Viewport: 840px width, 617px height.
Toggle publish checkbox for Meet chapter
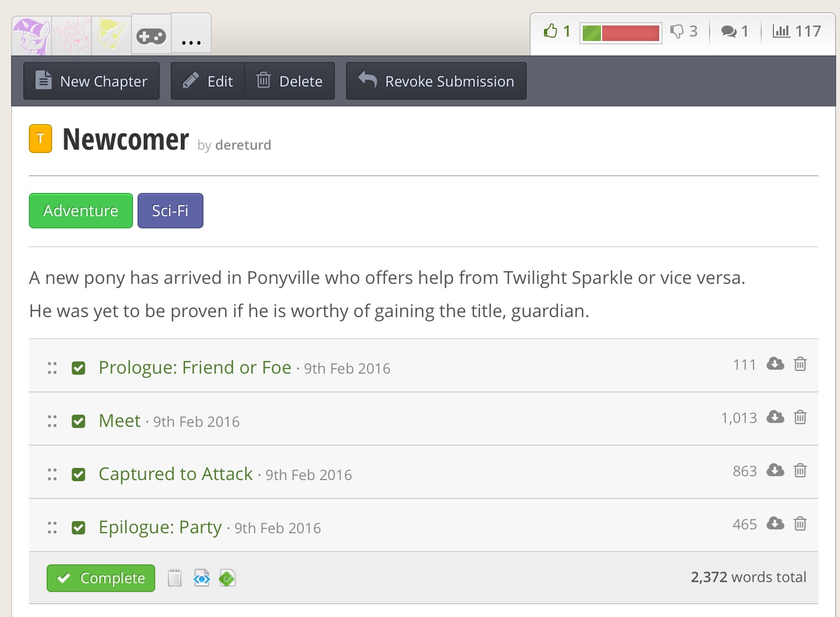[x=79, y=421]
